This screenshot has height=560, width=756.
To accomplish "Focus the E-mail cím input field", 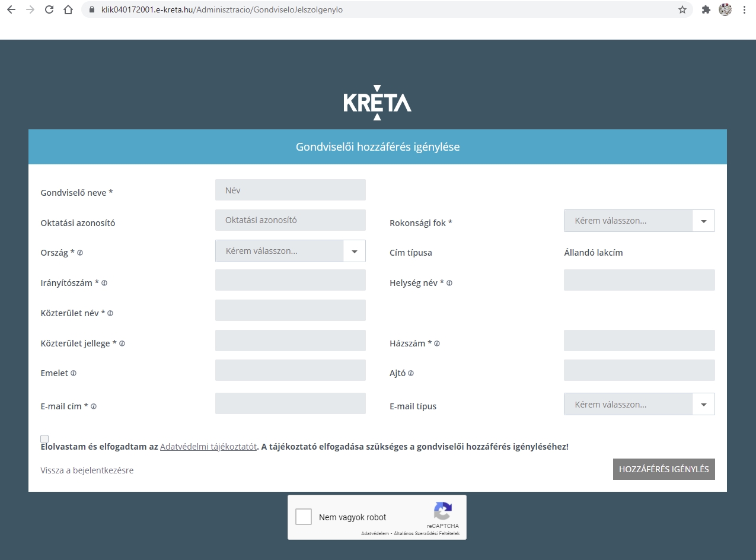I will 291,403.
